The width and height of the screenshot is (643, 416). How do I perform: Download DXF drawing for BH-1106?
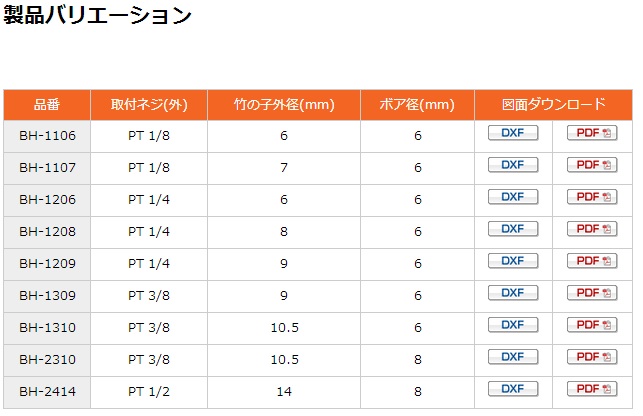[x=512, y=133]
